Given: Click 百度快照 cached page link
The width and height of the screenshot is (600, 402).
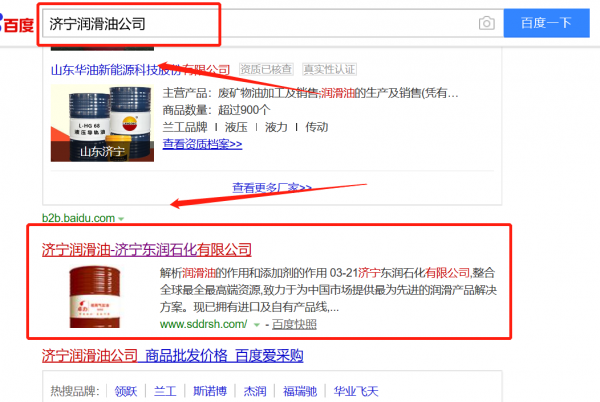Looking at the screenshot, I should [294, 325].
